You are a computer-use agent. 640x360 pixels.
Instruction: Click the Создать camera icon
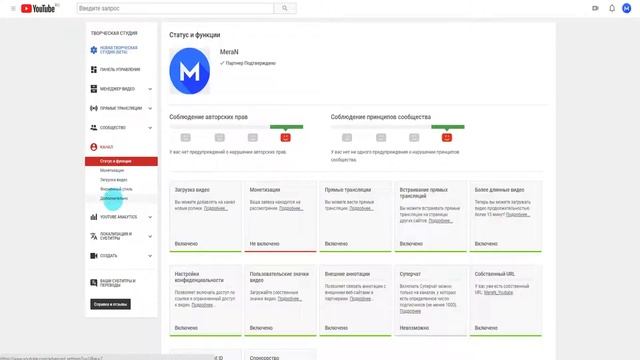click(93, 256)
